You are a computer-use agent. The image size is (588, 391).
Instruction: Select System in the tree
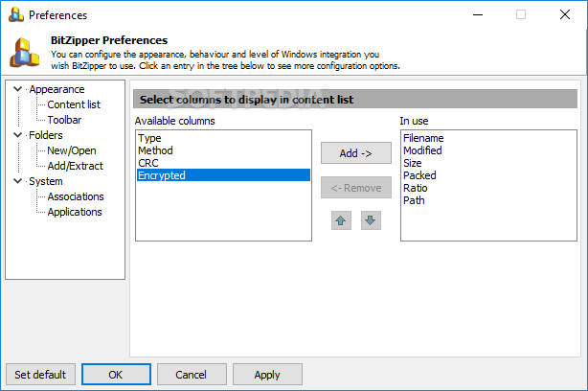tap(46, 181)
